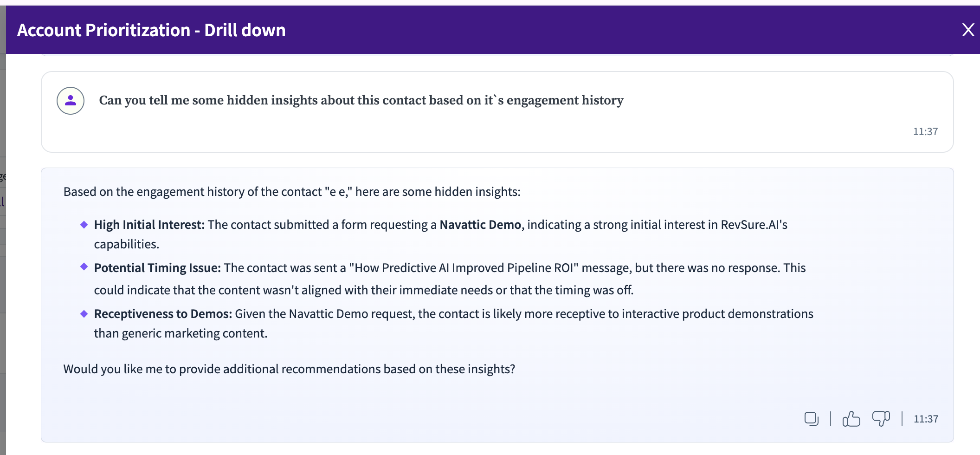This screenshot has height=455, width=980.
Task: Click the bold 'Navattic Demo' text
Action: click(x=480, y=225)
